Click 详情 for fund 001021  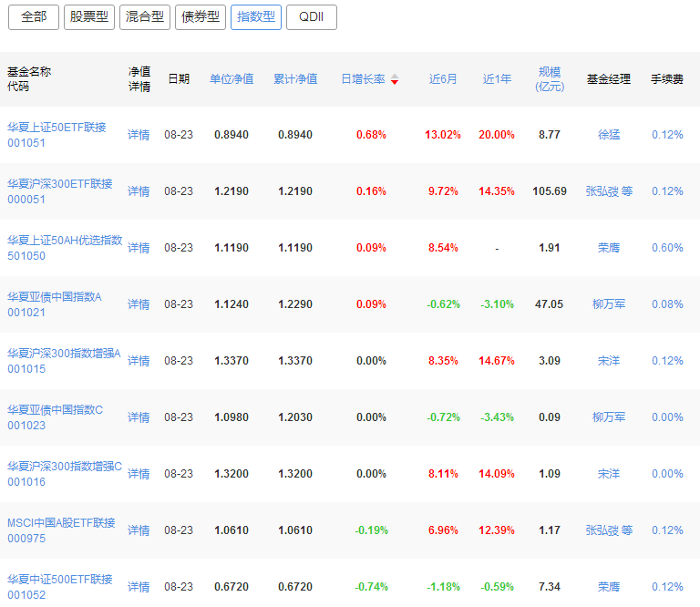point(139,303)
